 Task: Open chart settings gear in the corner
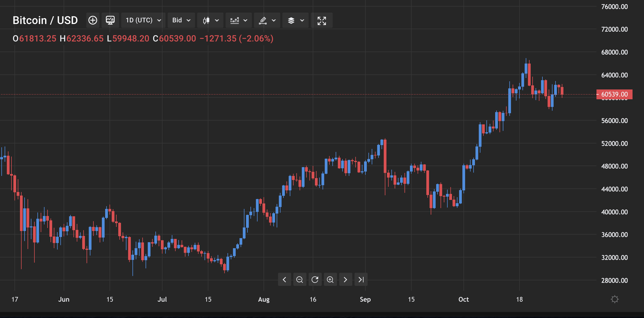click(615, 299)
